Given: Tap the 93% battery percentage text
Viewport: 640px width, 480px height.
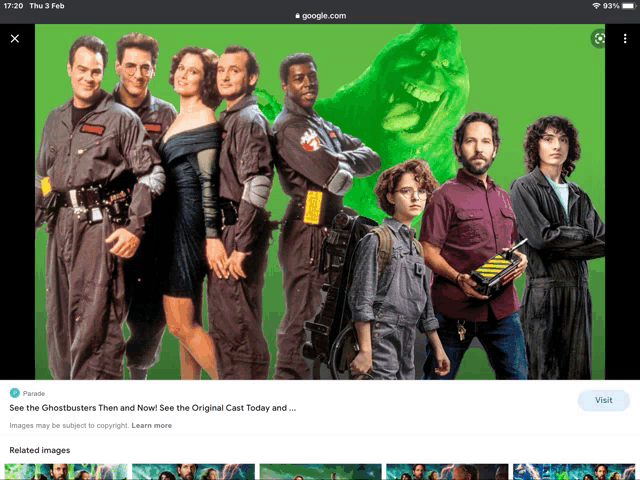Looking at the screenshot, I should pyautogui.click(x=611, y=6).
